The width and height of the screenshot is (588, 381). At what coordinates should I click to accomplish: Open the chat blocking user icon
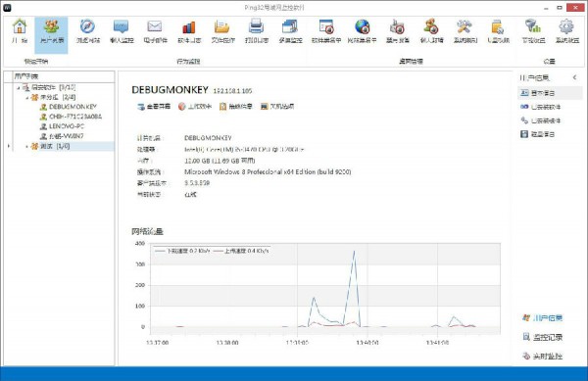(x=431, y=31)
